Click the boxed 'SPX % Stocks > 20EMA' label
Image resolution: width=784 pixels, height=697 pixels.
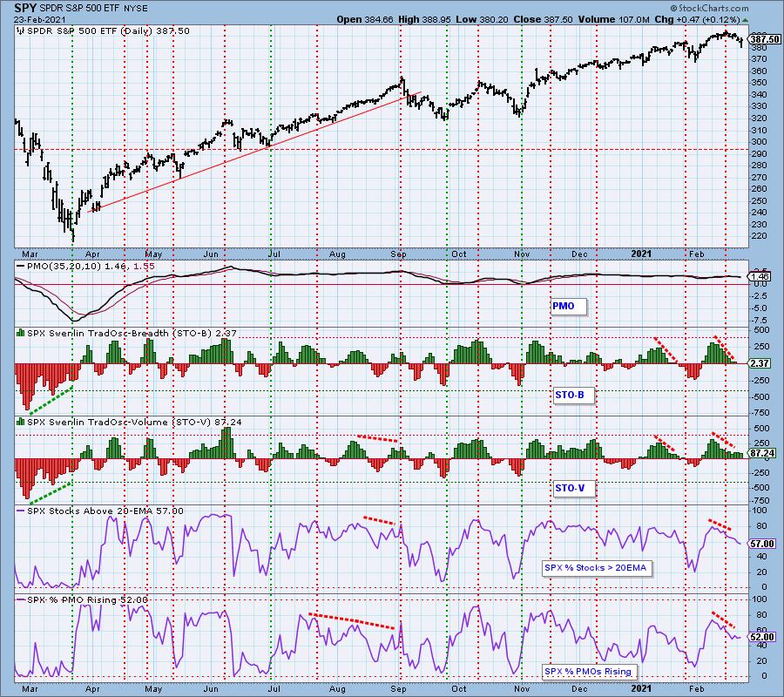(x=597, y=568)
